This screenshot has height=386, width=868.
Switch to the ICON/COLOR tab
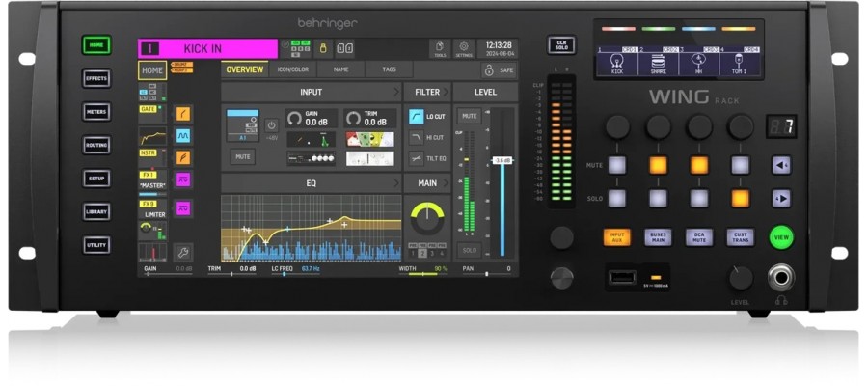(x=293, y=69)
